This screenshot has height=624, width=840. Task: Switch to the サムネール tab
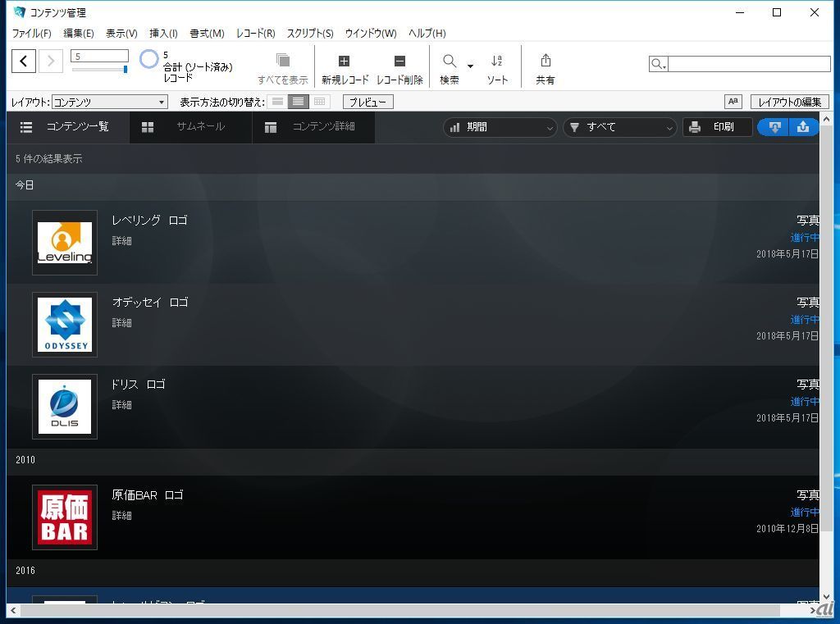(190, 127)
